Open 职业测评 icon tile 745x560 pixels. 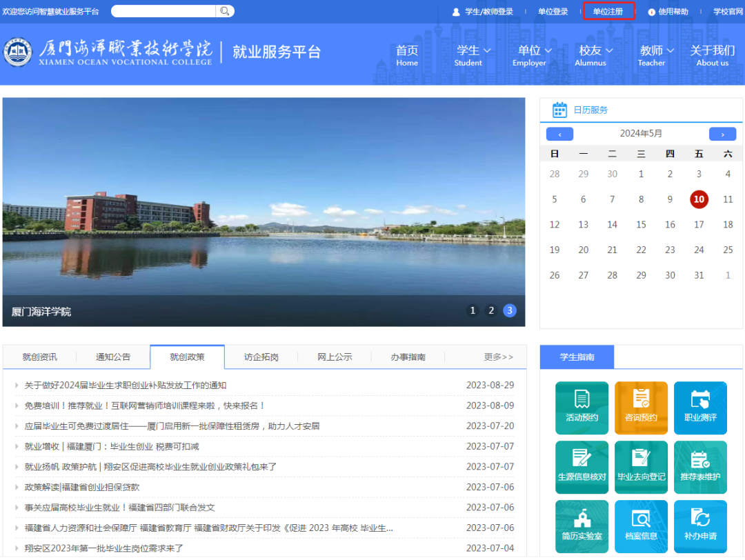[700, 408]
